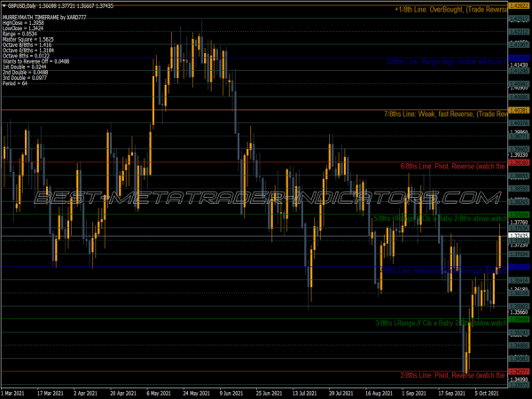This screenshot has width=532, height=399.
Task: Select the 2/8ths Line Pivot Reverse label
Action: pyautogui.click(x=452, y=375)
